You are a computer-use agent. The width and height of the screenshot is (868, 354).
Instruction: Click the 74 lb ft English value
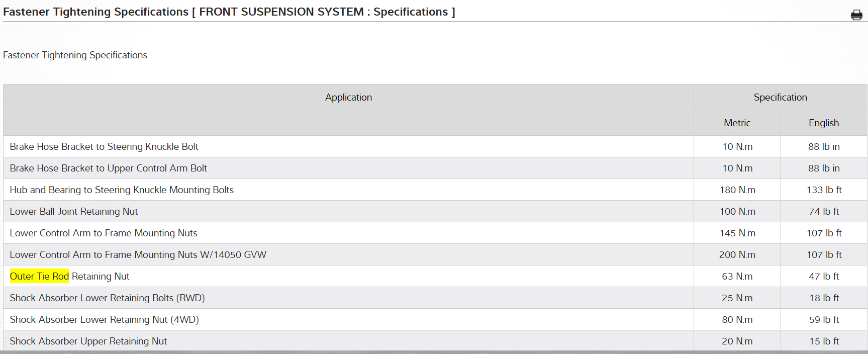pyautogui.click(x=824, y=212)
